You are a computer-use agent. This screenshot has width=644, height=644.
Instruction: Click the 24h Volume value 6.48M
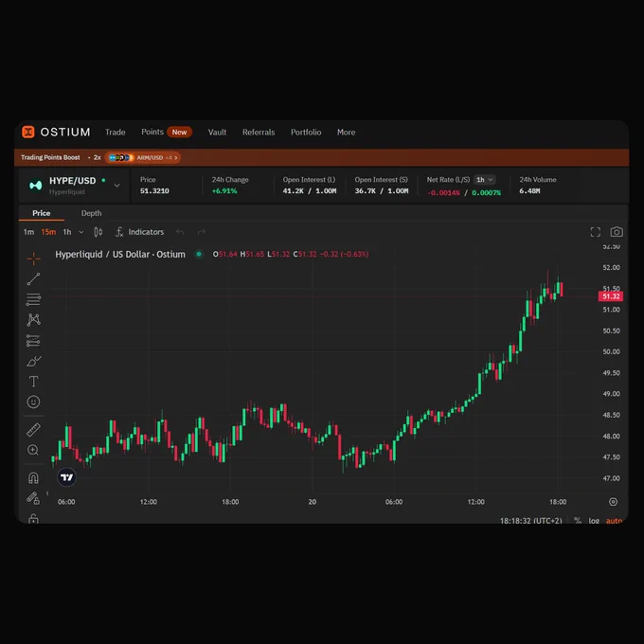click(x=529, y=191)
